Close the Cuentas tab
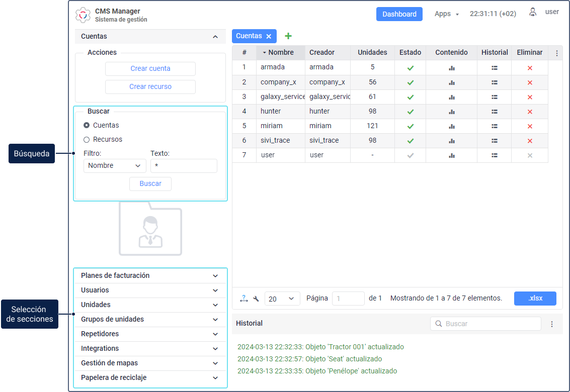Screen dimensions: 570x392 click(269, 36)
